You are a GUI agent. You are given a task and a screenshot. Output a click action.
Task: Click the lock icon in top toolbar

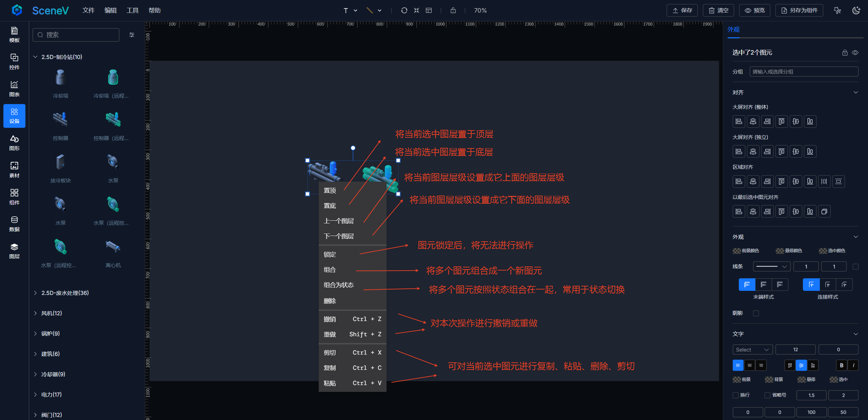pos(453,11)
